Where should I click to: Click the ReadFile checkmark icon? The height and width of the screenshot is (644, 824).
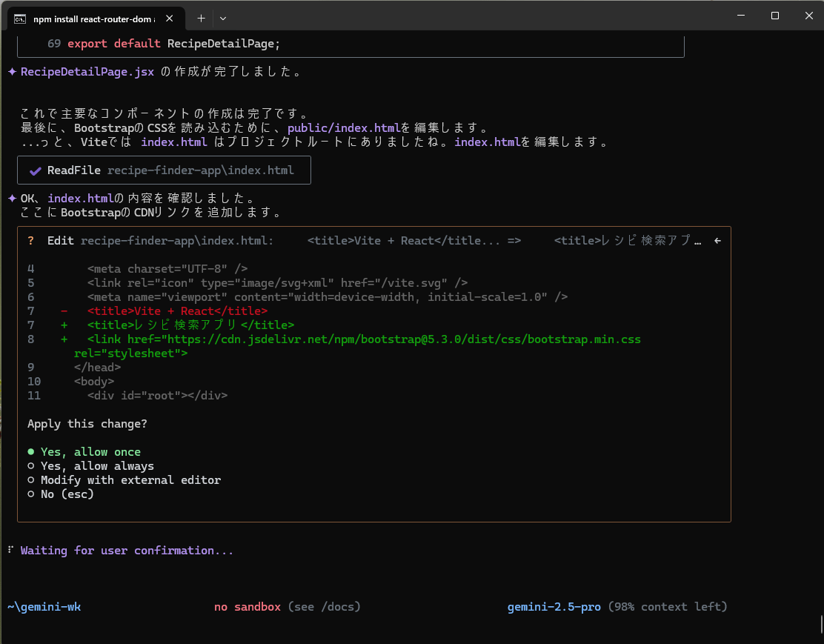pyautogui.click(x=35, y=170)
